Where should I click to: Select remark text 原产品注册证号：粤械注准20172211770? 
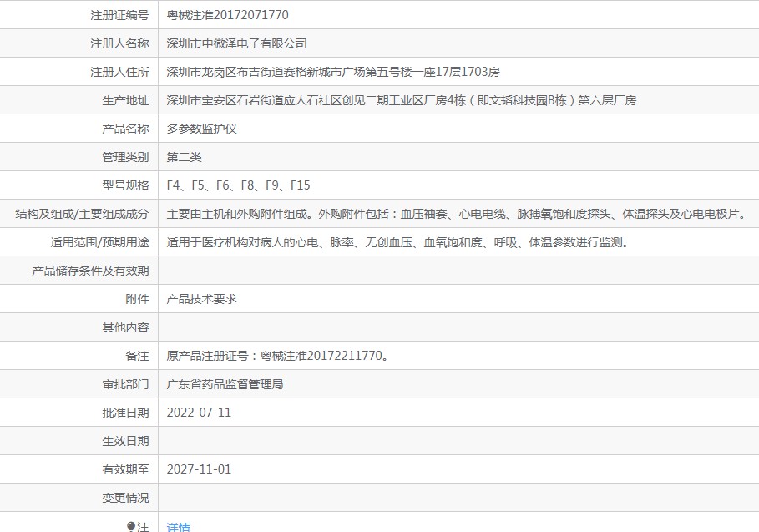(278, 356)
